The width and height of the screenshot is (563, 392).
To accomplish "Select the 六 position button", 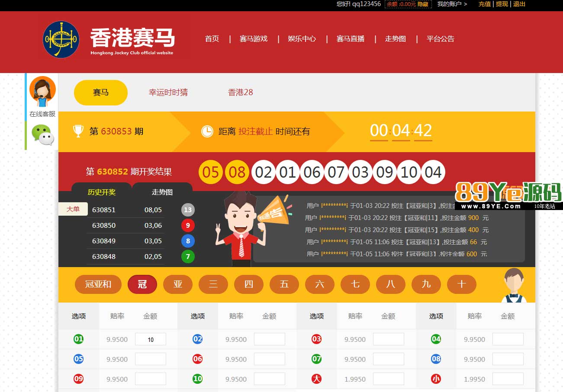I will (x=320, y=284).
